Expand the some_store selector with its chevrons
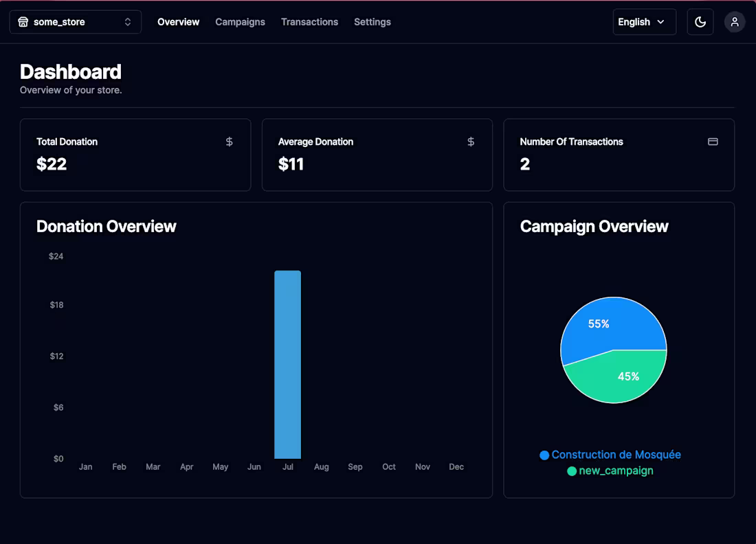 [127, 21]
